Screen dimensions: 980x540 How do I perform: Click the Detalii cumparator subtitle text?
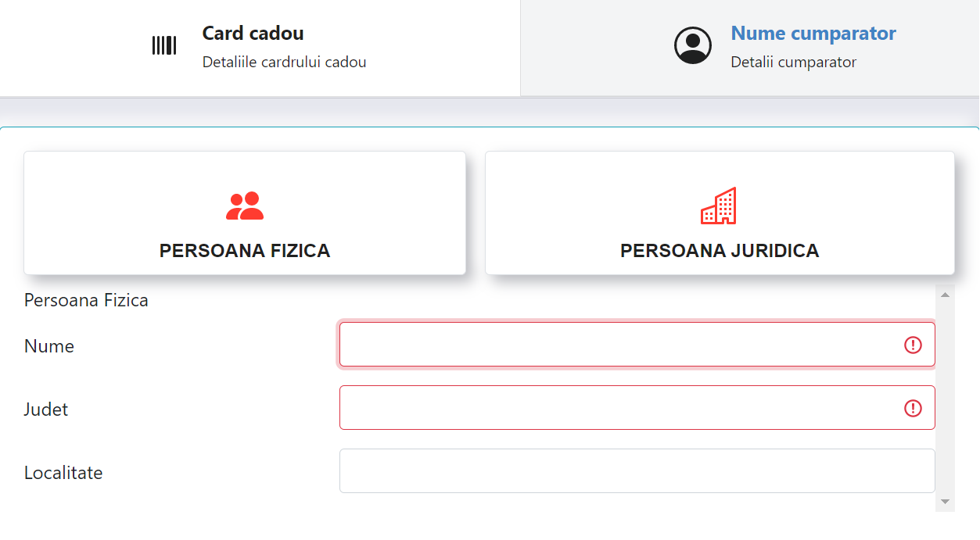(x=793, y=62)
